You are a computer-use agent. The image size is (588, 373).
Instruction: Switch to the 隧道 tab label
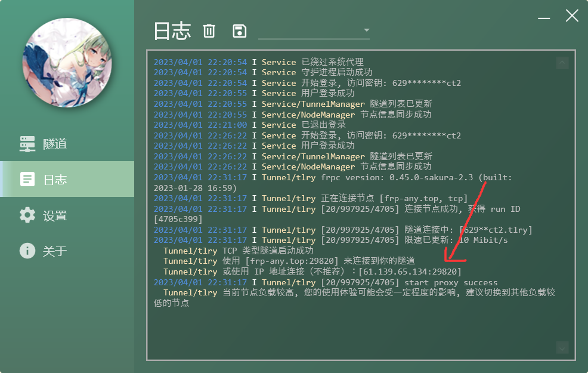[x=55, y=144]
